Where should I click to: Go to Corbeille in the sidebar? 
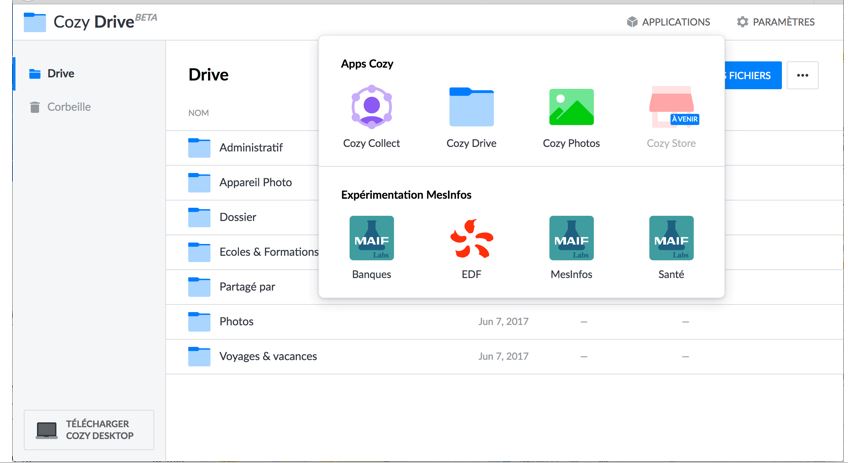[x=89, y=107]
